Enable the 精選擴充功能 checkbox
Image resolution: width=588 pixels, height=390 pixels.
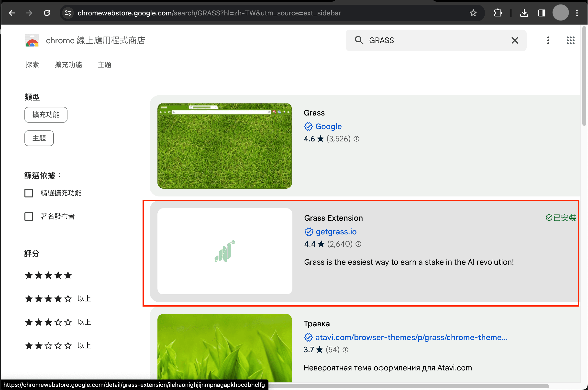click(x=29, y=193)
